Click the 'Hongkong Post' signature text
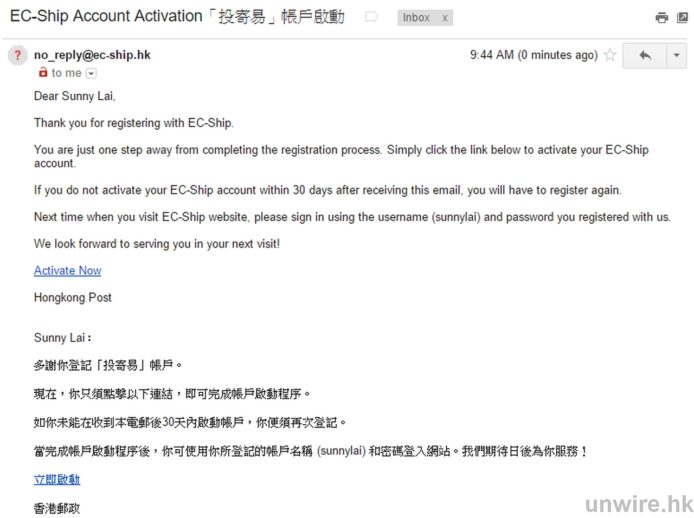The image size is (694, 518). click(x=73, y=298)
